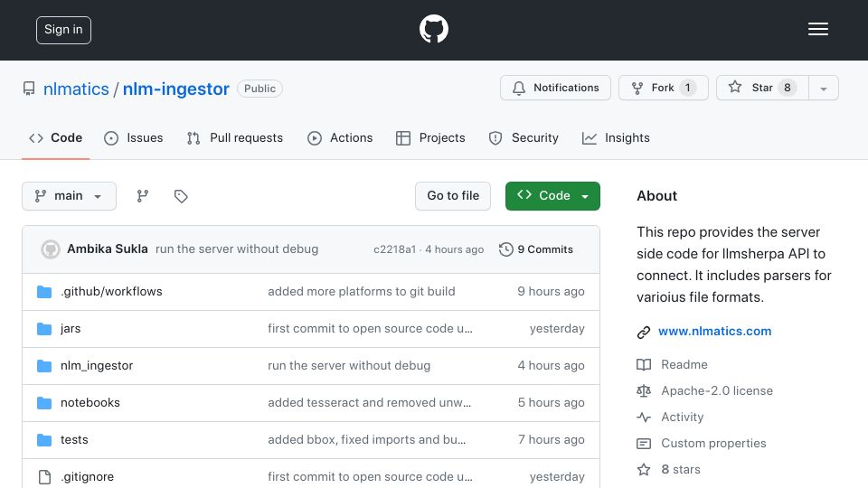Open the tests folder
868x488 pixels.
tap(74, 439)
